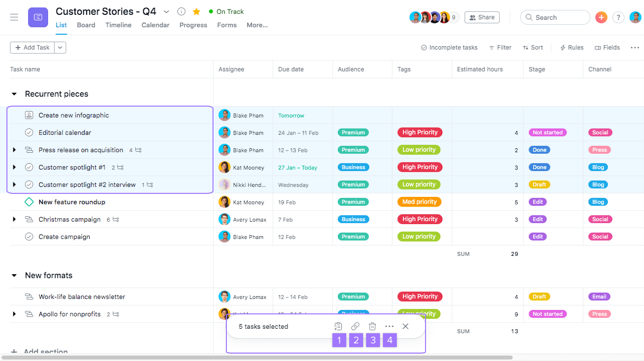The image size is (644, 361).
Task: Open the Filter options
Action: (x=500, y=47)
